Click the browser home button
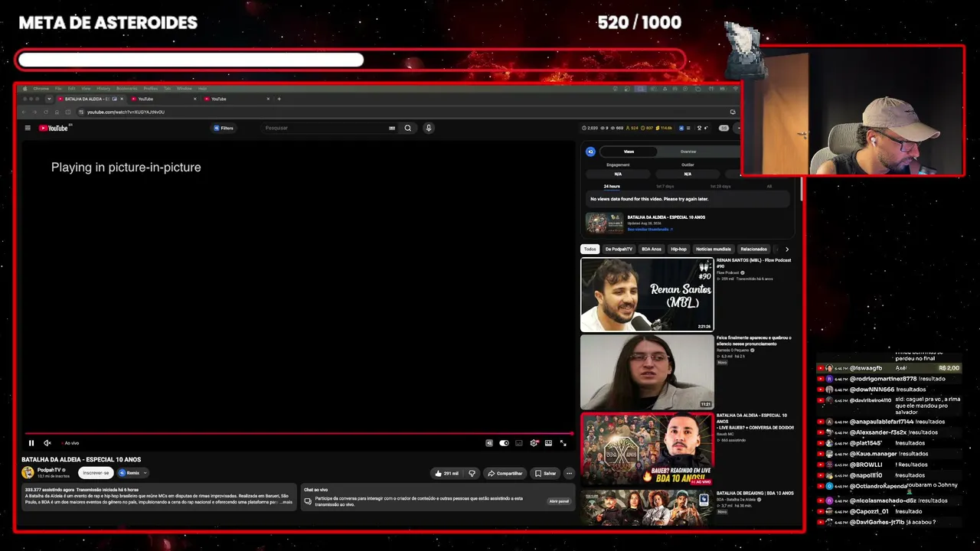980x551 pixels. (x=57, y=112)
